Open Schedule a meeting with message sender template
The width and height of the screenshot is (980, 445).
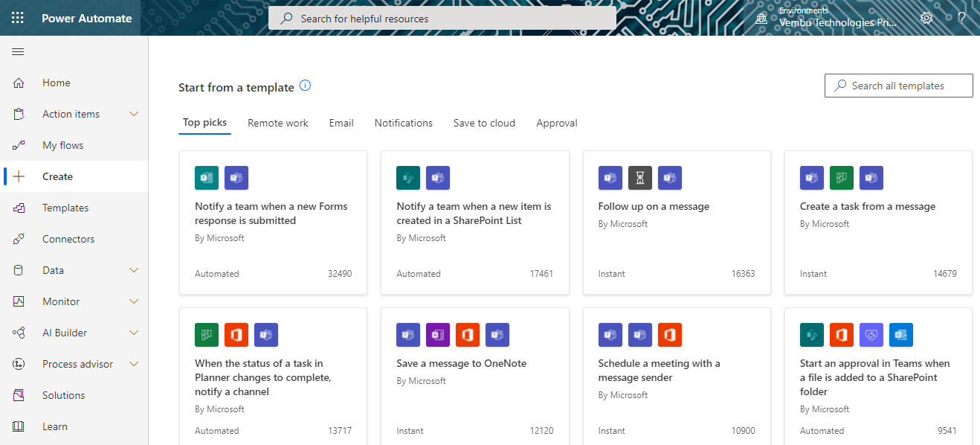click(x=677, y=377)
